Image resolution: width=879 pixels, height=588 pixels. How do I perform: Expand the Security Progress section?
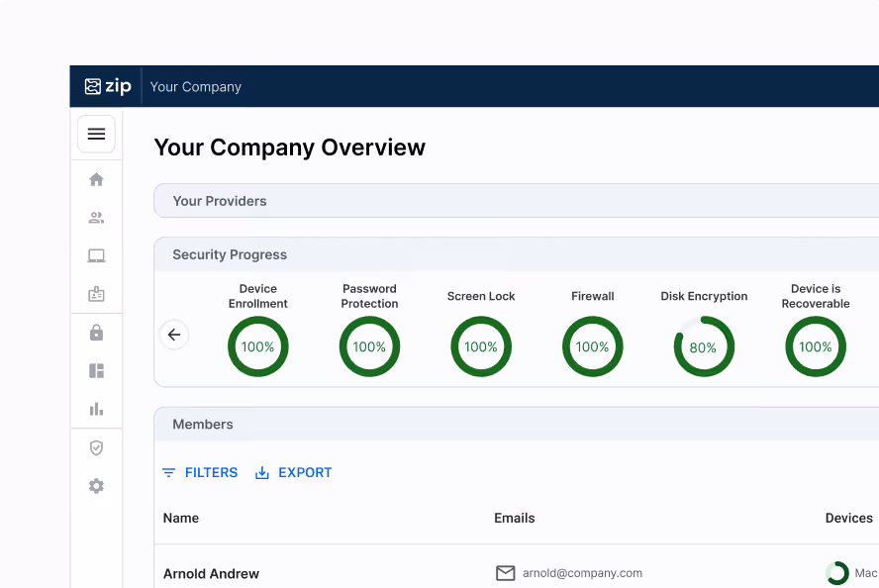[230, 254]
